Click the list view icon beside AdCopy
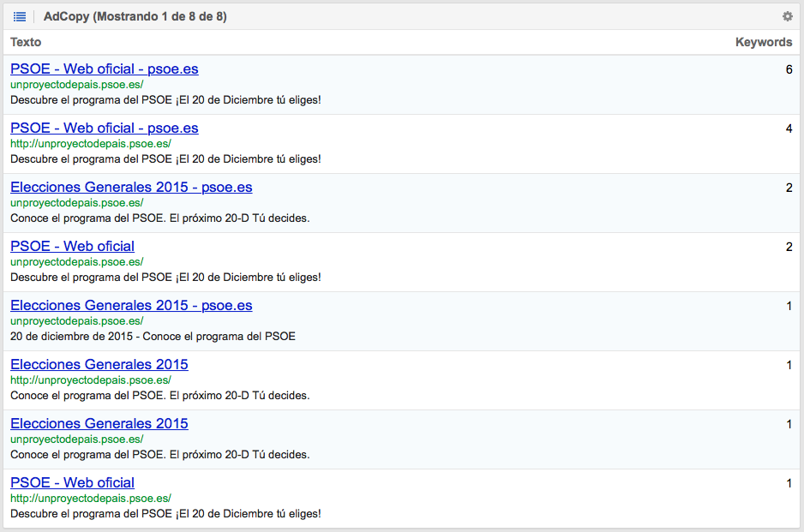Screen dimensions: 804x532 [x=20, y=17]
